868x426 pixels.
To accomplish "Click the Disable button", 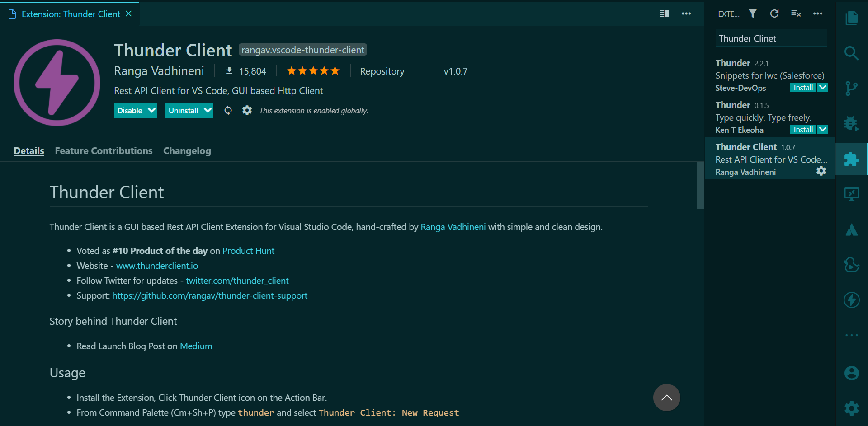I will (130, 110).
